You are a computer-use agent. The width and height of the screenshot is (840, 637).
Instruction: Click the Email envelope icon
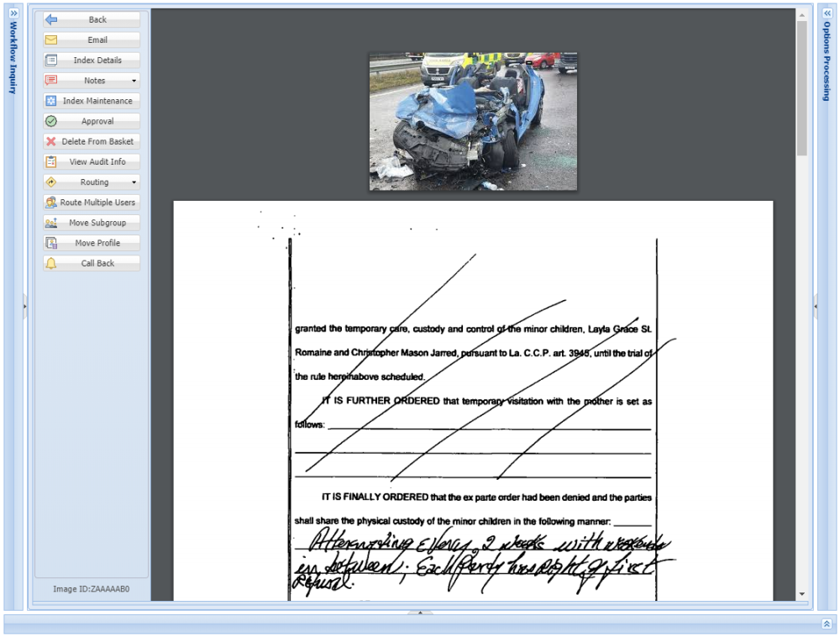click(x=51, y=39)
